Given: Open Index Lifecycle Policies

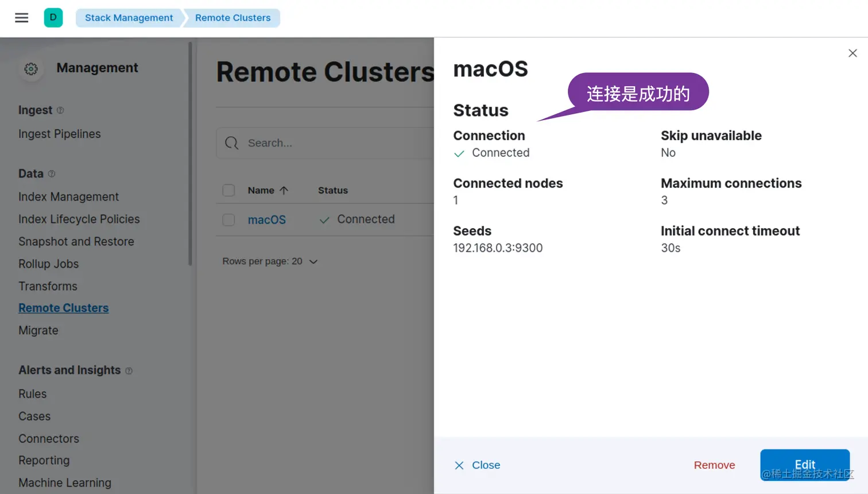Looking at the screenshot, I should [79, 219].
